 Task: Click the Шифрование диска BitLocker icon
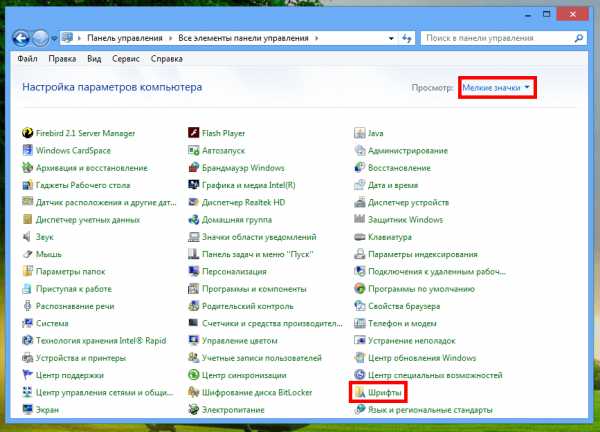194,392
